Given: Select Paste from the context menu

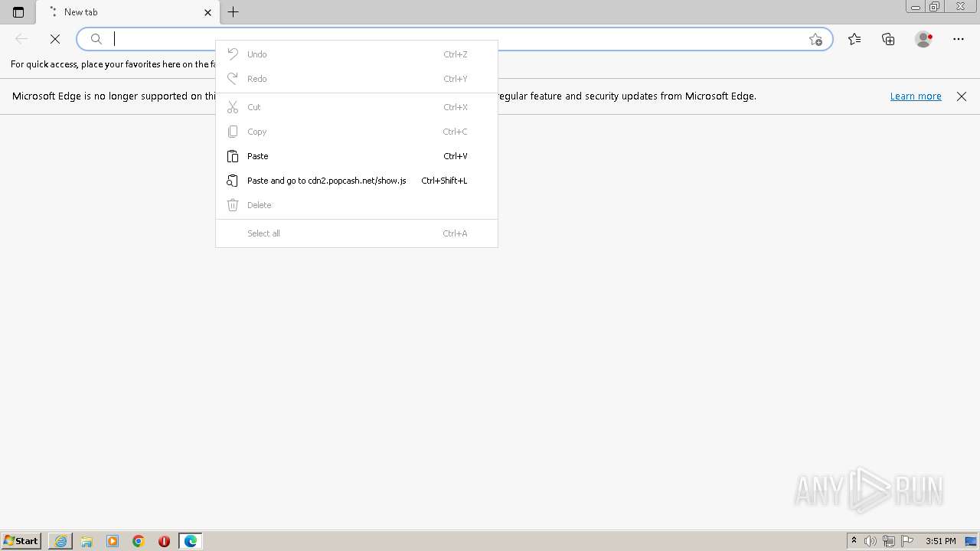Looking at the screenshot, I should (x=357, y=156).
